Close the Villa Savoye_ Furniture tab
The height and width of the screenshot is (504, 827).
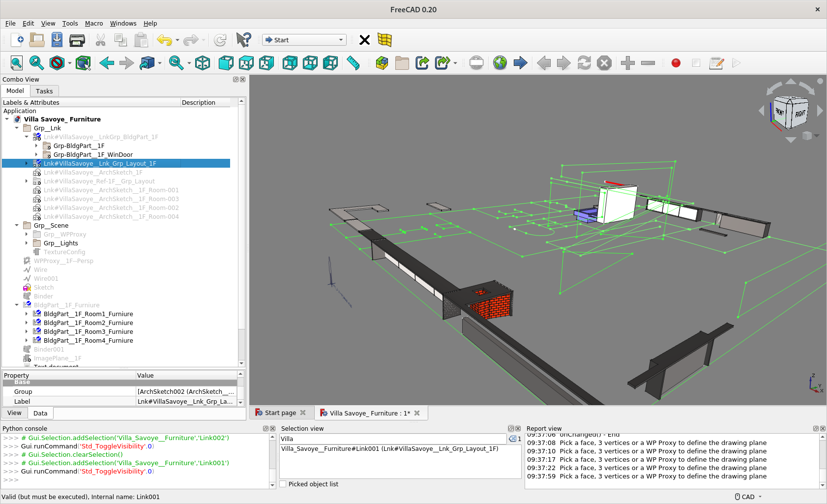click(x=417, y=413)
